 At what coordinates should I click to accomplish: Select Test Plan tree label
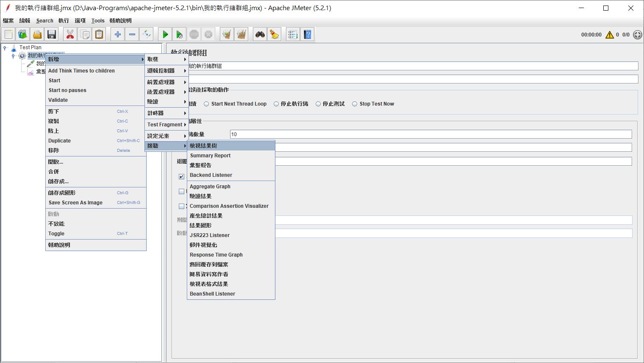[x=31, y=47]
